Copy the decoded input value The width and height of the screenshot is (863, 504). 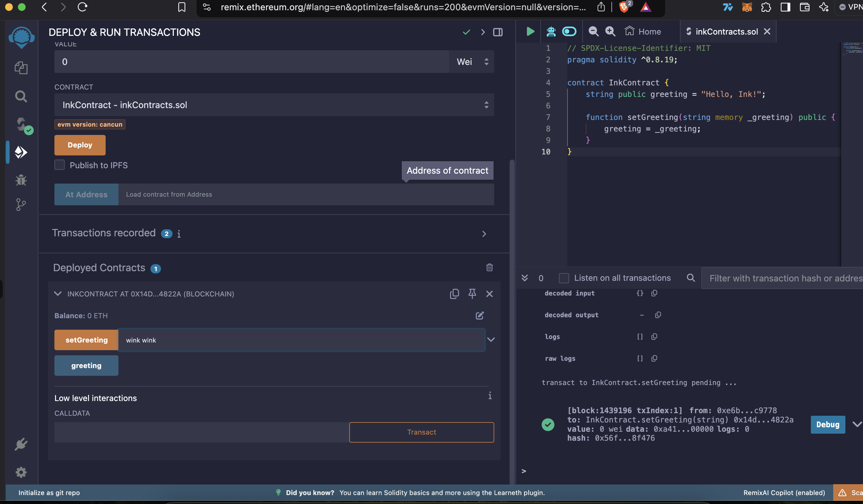[x=654, y=293]
